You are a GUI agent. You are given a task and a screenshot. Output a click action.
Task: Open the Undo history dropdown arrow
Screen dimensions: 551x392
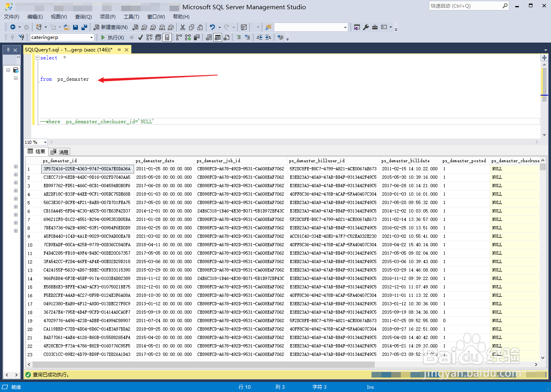(219, 27)
